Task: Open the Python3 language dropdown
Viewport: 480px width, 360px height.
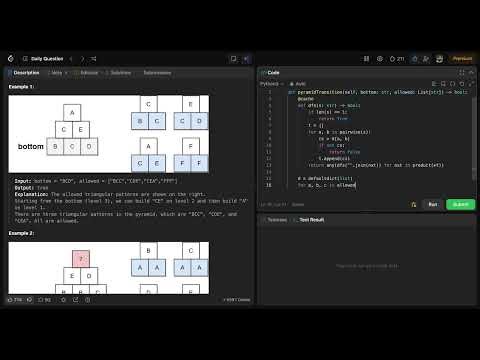Action: click(272, 84)
